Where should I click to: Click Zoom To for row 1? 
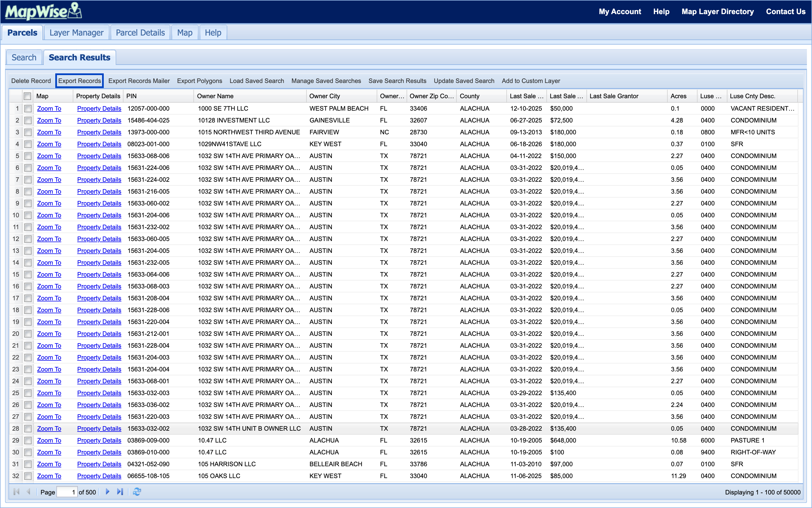(x=49, y=109)
